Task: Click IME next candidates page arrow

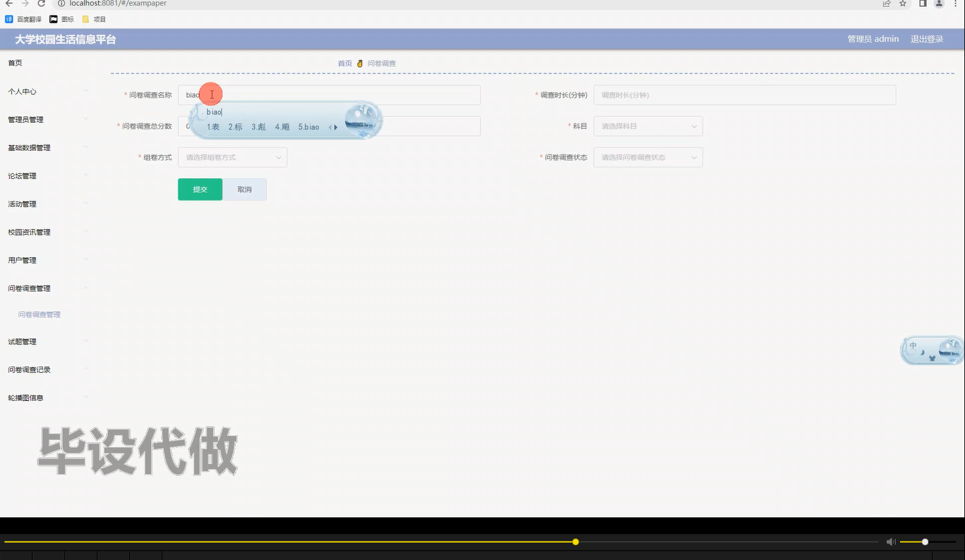Action: (336, 127)
